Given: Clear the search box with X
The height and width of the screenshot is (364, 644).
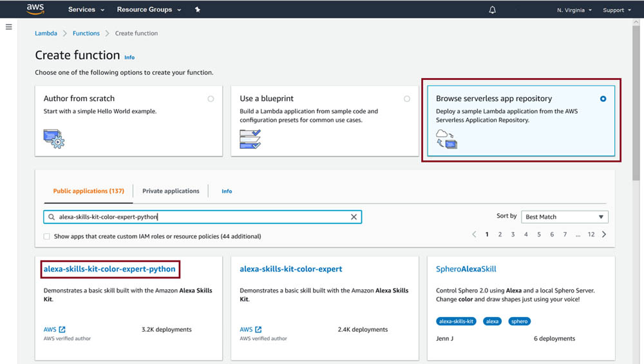Looking at the screenshot, I should (354, 217).
